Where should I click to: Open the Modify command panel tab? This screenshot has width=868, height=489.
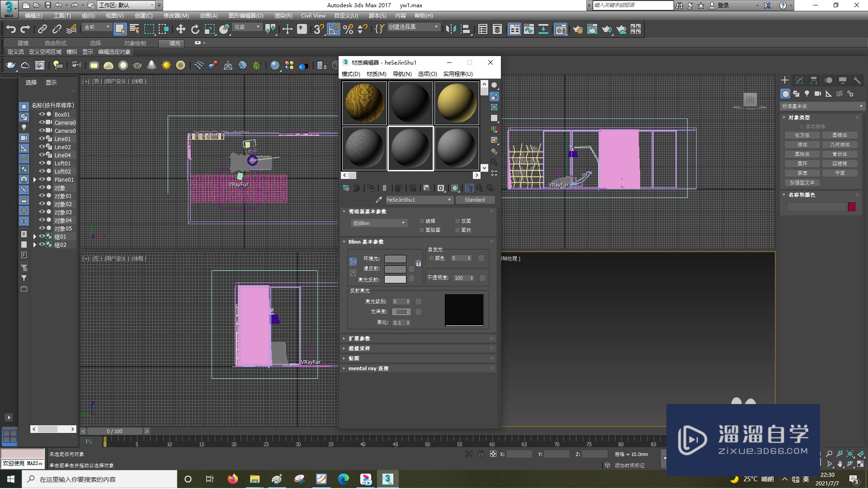tap(799, 80)
